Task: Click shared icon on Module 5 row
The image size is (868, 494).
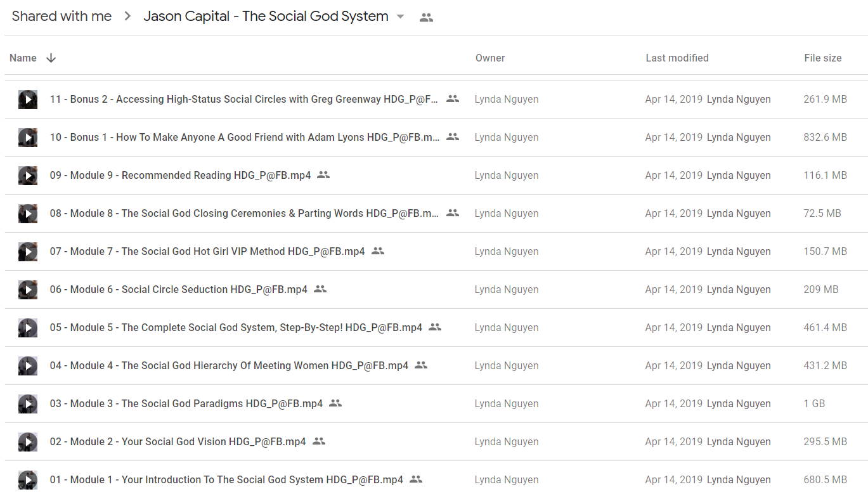Action: 435,327
